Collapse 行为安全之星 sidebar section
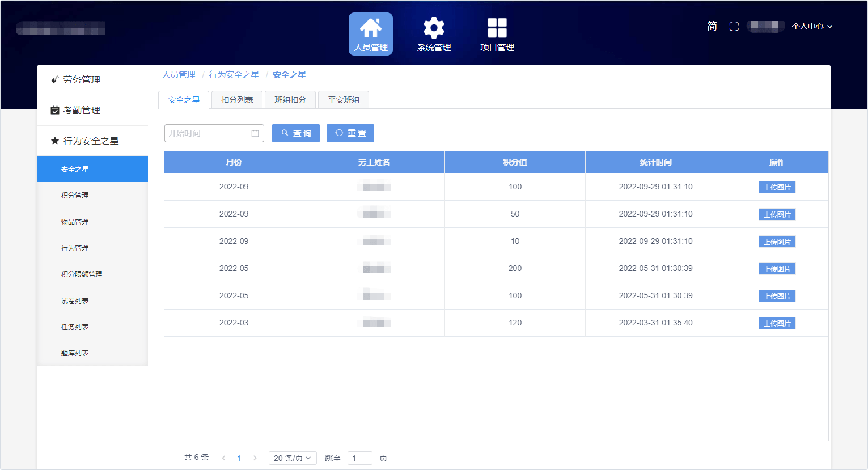Viewport: 868px width, 470px height. 91,141
